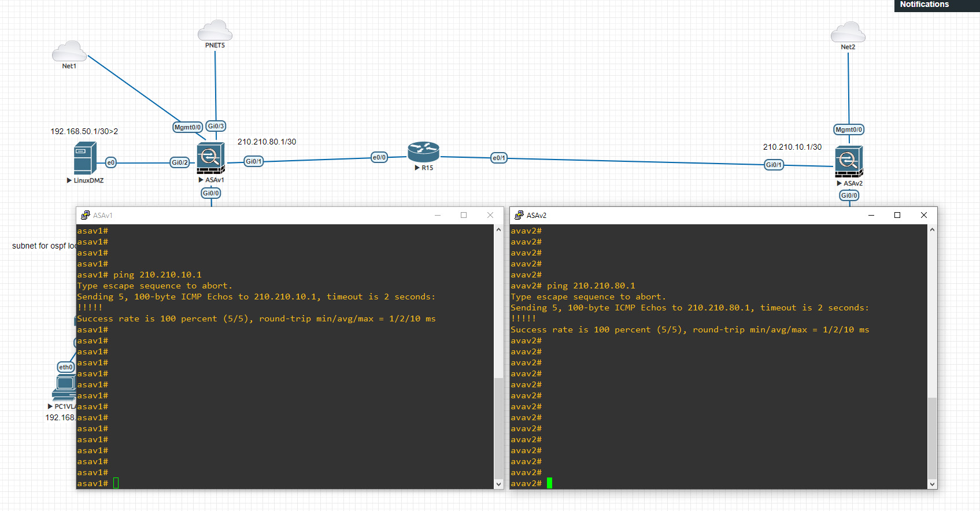
Task: Click the ASAv1 node name label
Action: [215, 180]
